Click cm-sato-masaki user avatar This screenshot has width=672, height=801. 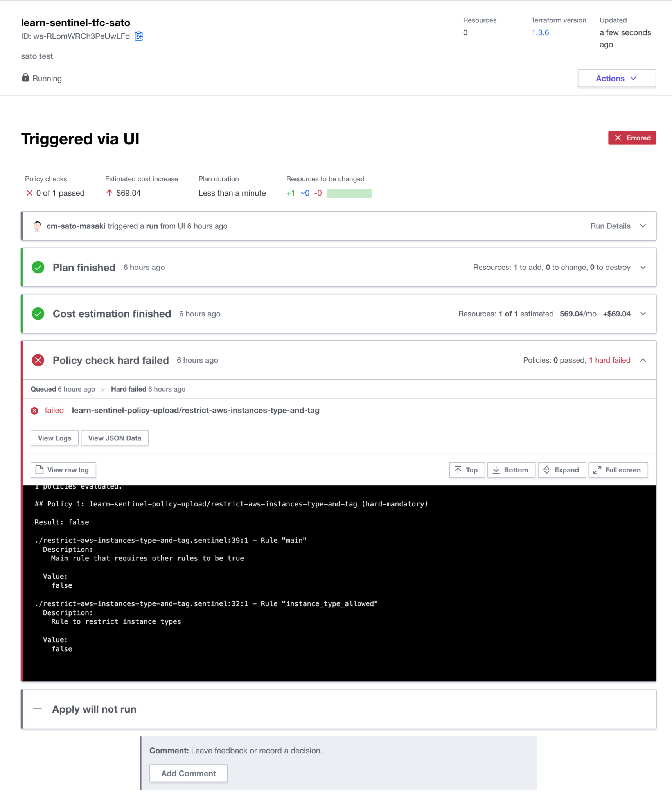[x=37, y=226]
